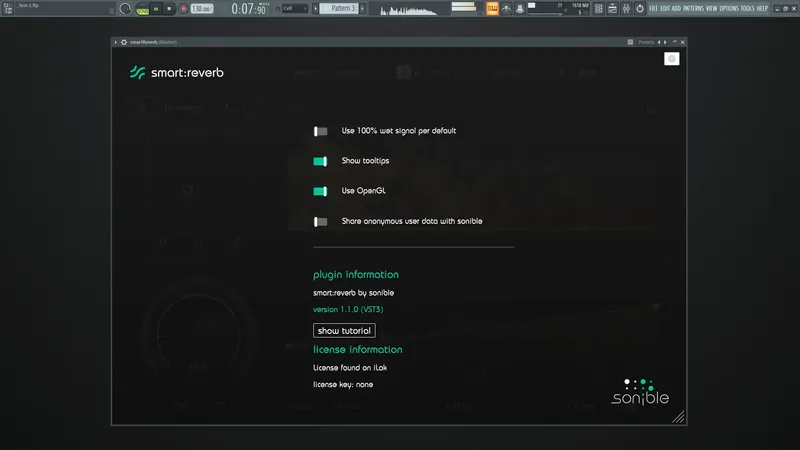This screenshot has width=800, height=450.
Task: Click the oscilloscope waveform display
Action: coord(409,9)
